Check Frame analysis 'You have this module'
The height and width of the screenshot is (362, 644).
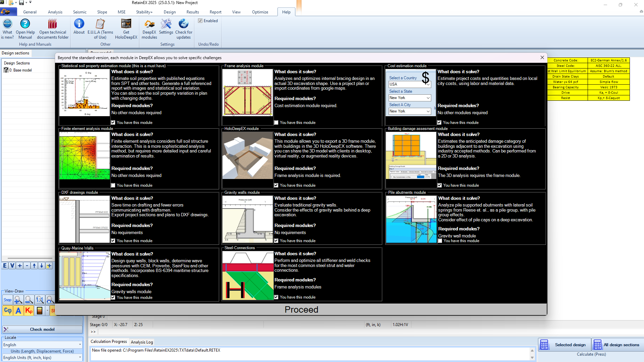276,123
